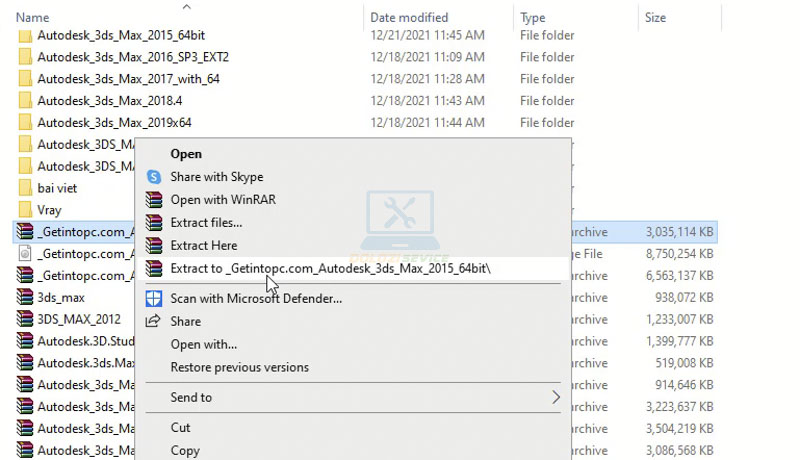Sort by the Type column header
Screen dimensions: 800x460
tap(533, 18)
